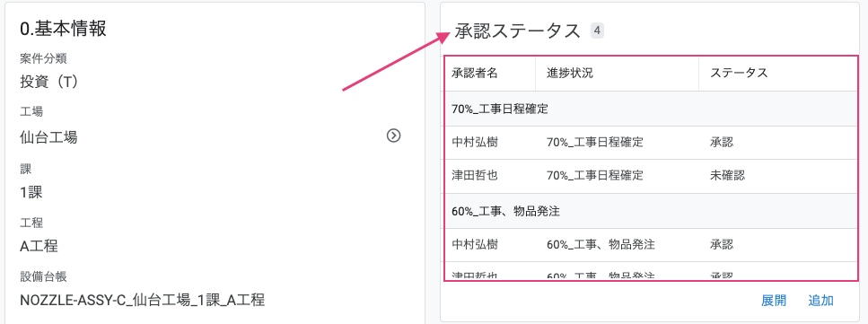Collapse the 60%_工事、物品発注 group row

click(x=652, y=211)
